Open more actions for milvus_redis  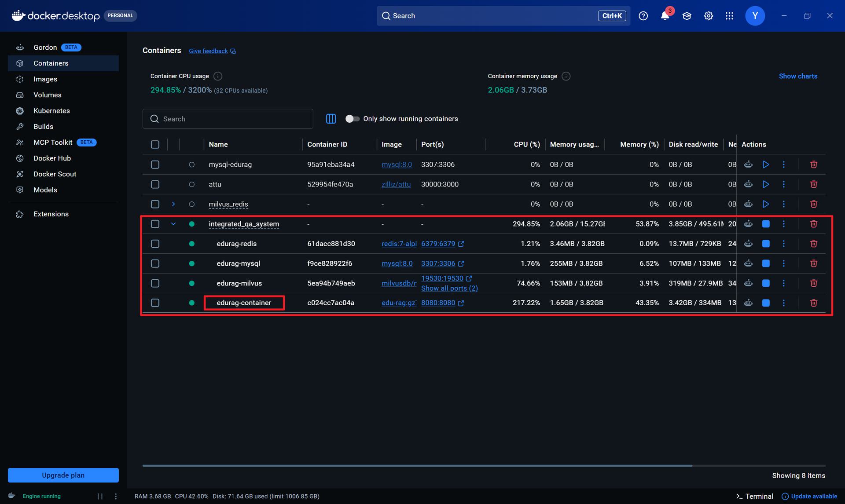783,204
